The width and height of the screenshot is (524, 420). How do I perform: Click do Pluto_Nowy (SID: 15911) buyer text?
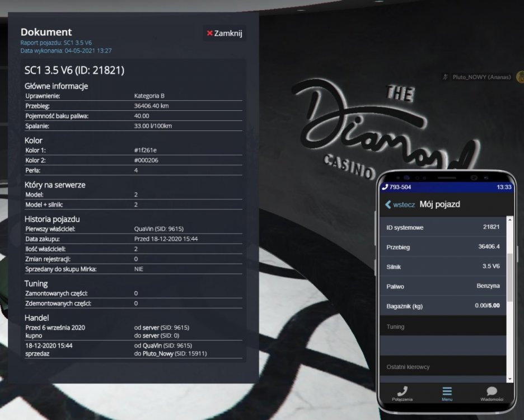[170, 353]
